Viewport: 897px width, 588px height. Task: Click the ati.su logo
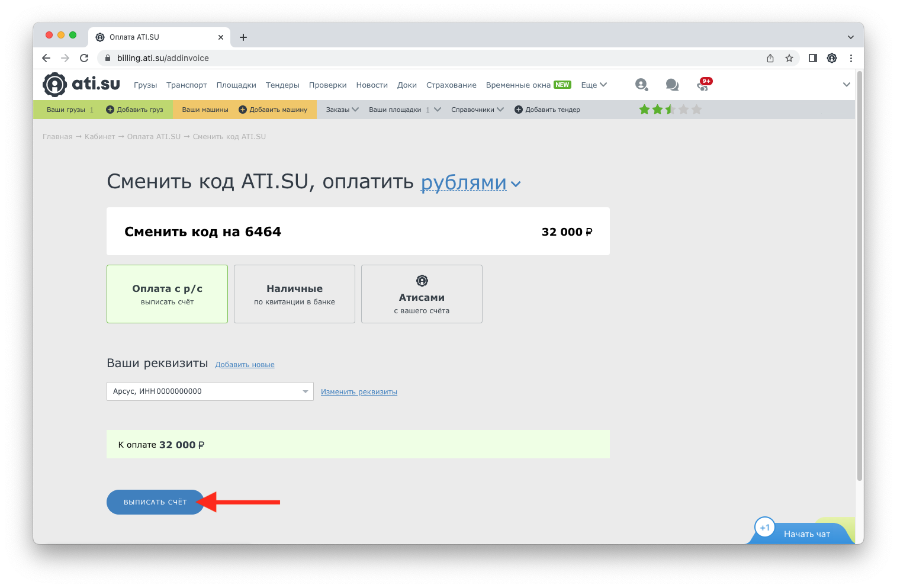coord(81,84)
